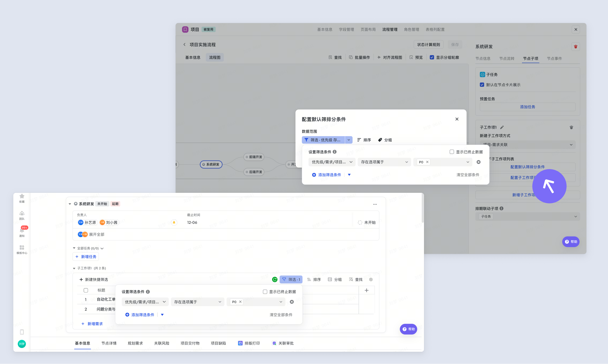Open 分组 in the 子工作项1 toolbar

pos(335,279)
